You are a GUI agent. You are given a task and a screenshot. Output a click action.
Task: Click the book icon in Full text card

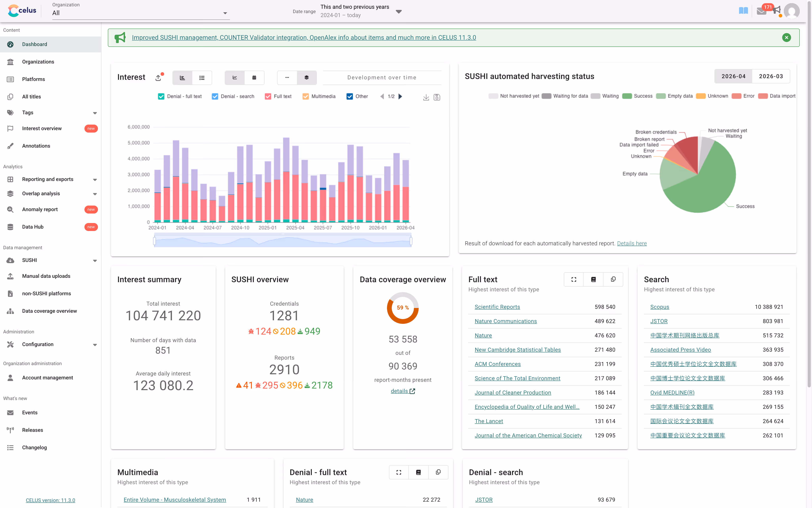click(x=594, y=280)
